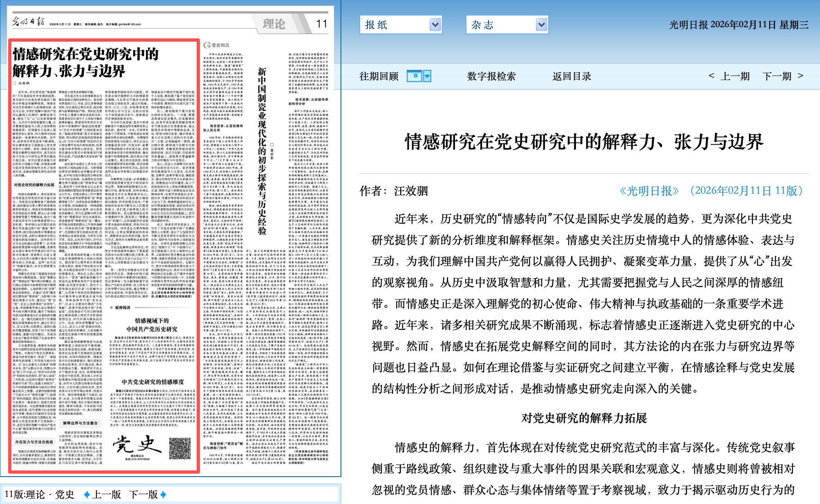The width and height of the screenshot is (820, 504).
Task: Click the right arrow icon after 下一版
Action: [164, 495]
